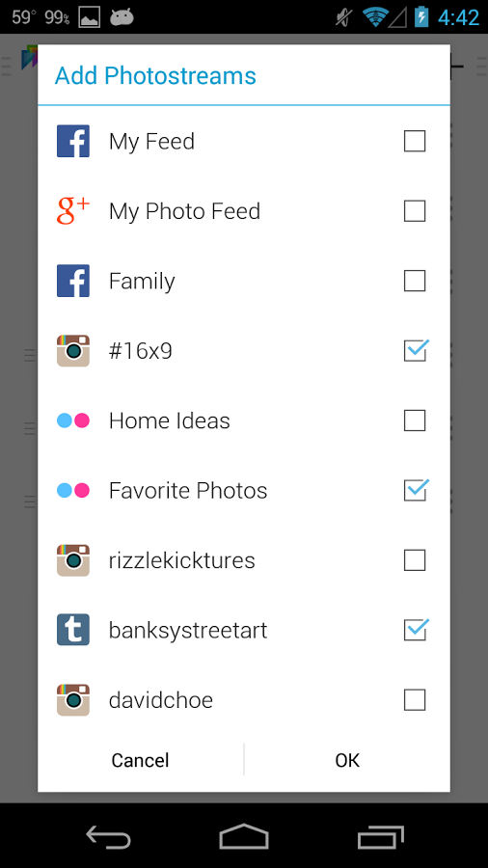This screenshot has width=488, height=868.
Task: Confirm selection with the OK button
Action: (347, 760)
